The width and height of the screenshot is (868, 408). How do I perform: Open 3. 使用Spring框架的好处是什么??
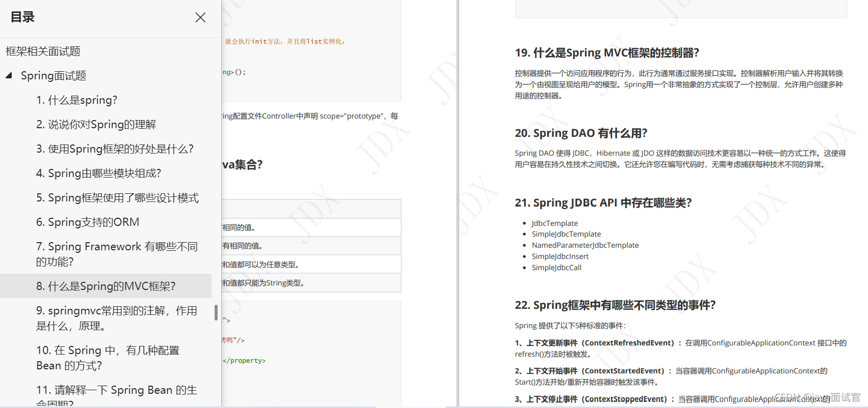pos(115,149)
